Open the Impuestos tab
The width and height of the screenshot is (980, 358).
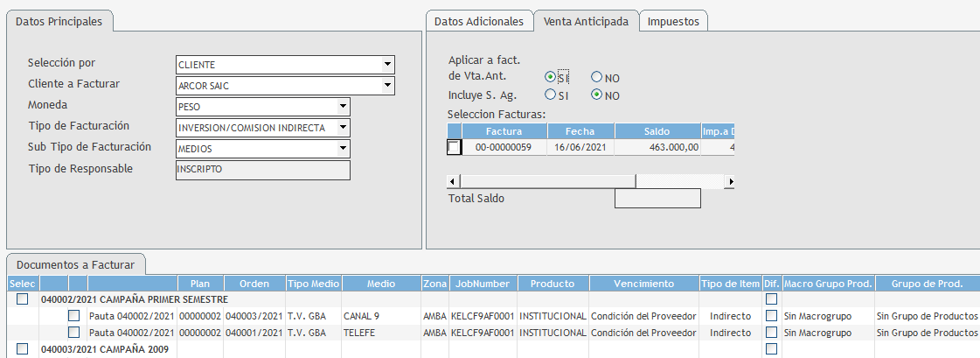point(673,22)
